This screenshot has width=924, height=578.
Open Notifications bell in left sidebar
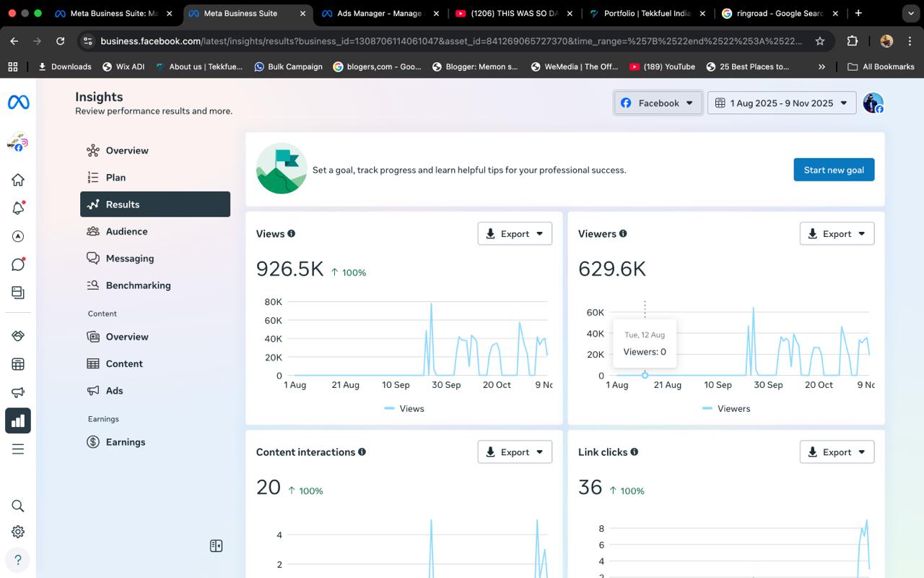tap(18, 208)
